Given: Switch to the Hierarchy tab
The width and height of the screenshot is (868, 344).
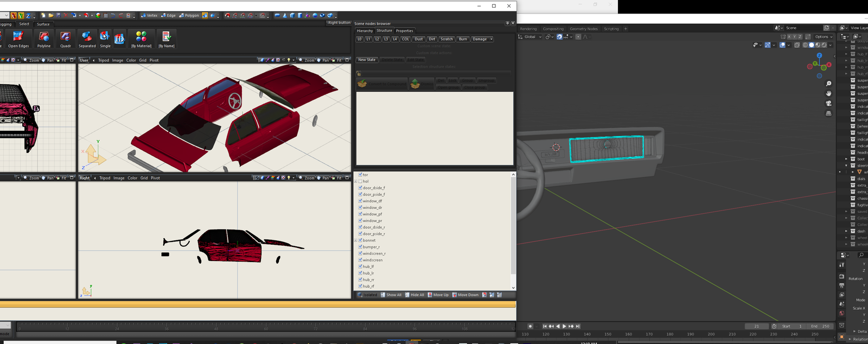Looking at the screenshot, I should point(365,31).
